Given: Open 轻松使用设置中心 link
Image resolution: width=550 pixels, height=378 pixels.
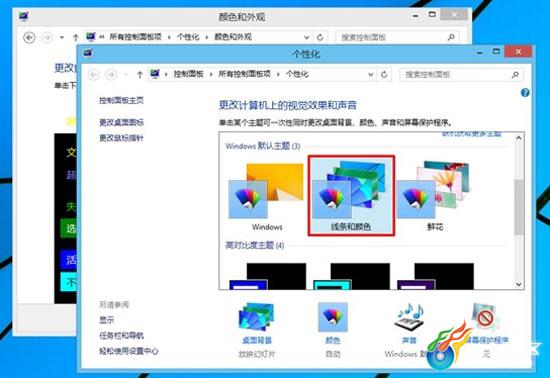Looking at the screenshot, I should 129,351.
